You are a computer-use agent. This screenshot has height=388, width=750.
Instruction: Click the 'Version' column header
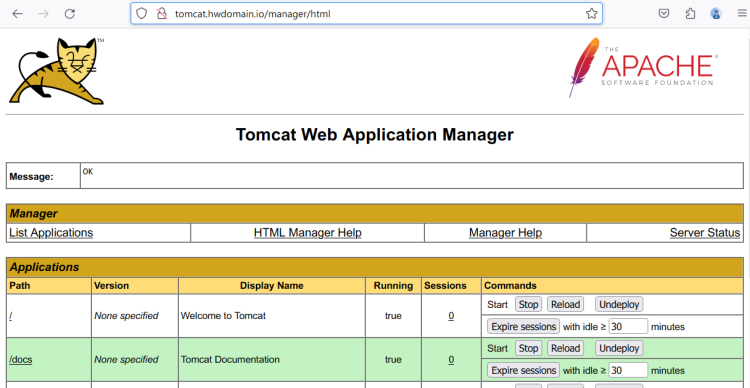111,286
